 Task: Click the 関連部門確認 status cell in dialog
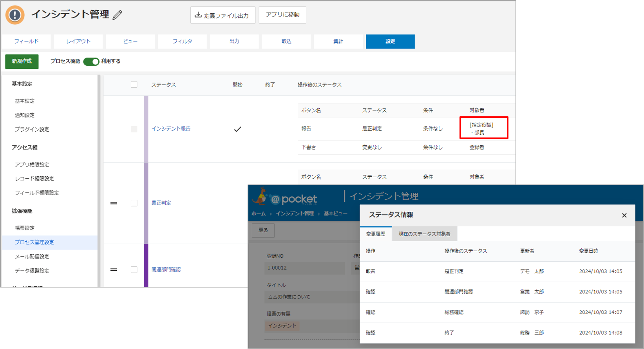459,292
